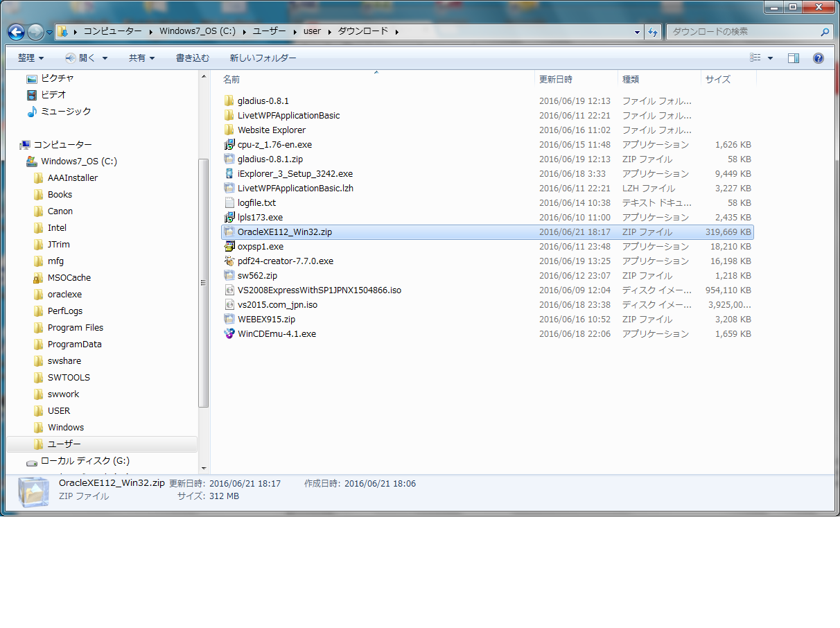Click the refresh button beside address bar
The height and width of the screenshot is (628, 840).
tap(653, 32)
